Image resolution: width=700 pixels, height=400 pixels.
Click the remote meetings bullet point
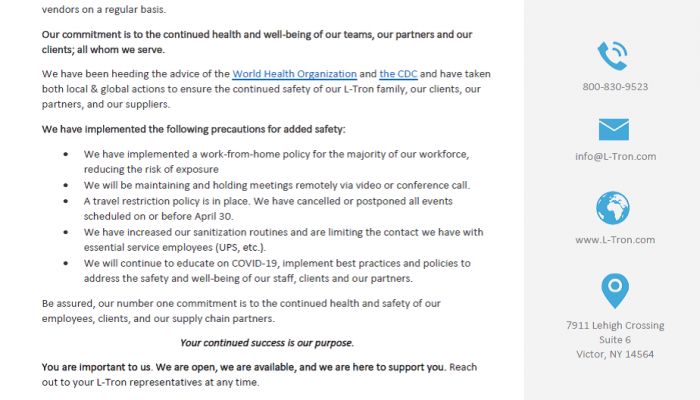coord(276,185)
